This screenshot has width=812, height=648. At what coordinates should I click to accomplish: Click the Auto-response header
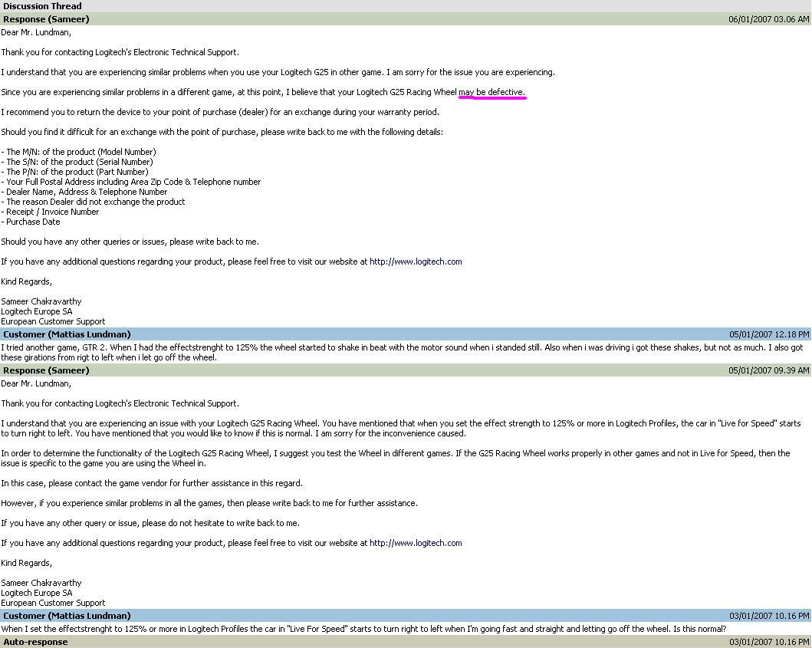(406, 642)
